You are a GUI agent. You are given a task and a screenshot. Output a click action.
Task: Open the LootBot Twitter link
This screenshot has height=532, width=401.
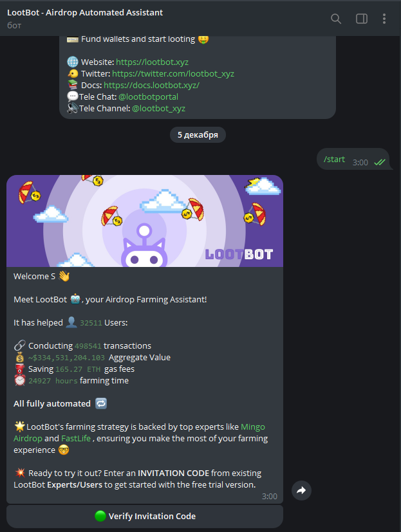[173, 73]
